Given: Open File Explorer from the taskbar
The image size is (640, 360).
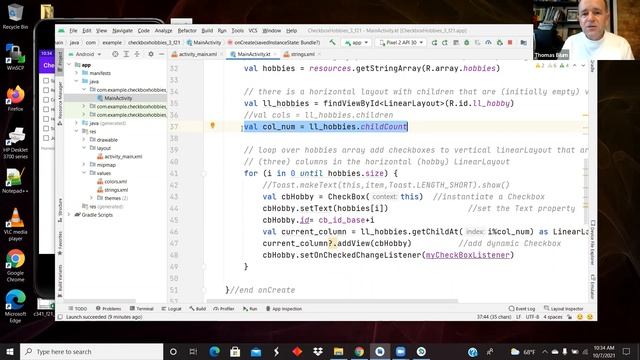Looking at the screenshot, I should click(338, 351).
